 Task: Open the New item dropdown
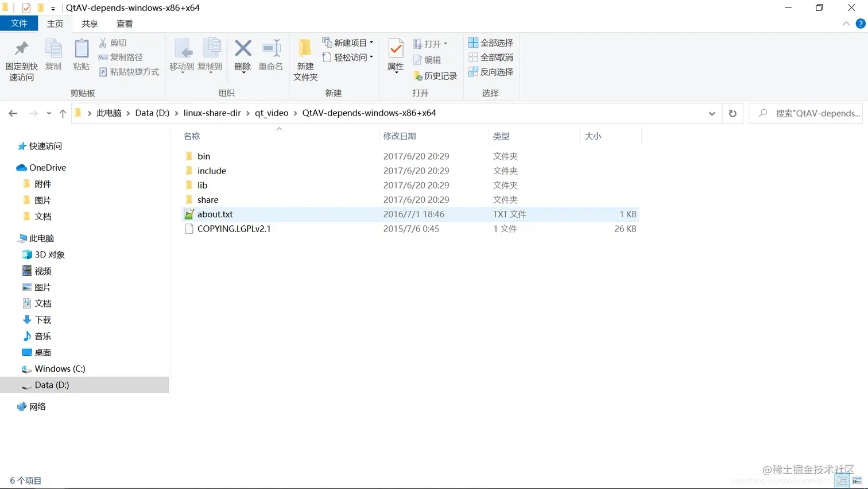[x=348, y=43]
